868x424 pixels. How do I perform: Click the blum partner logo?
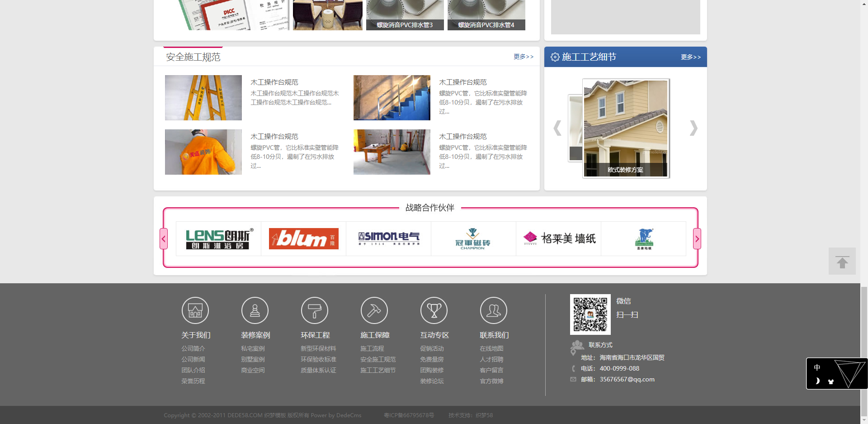[x=303, y=238]
